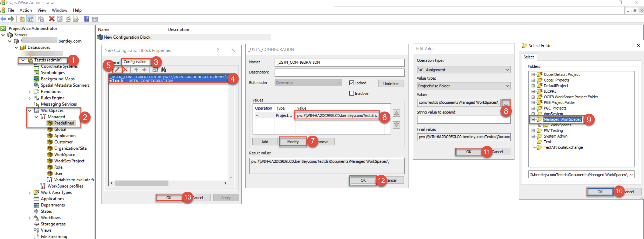Click the down arrow button beside the Values list
Image resolution: width=644 pixels, height=239 pixels.
(x=396, y=125)
